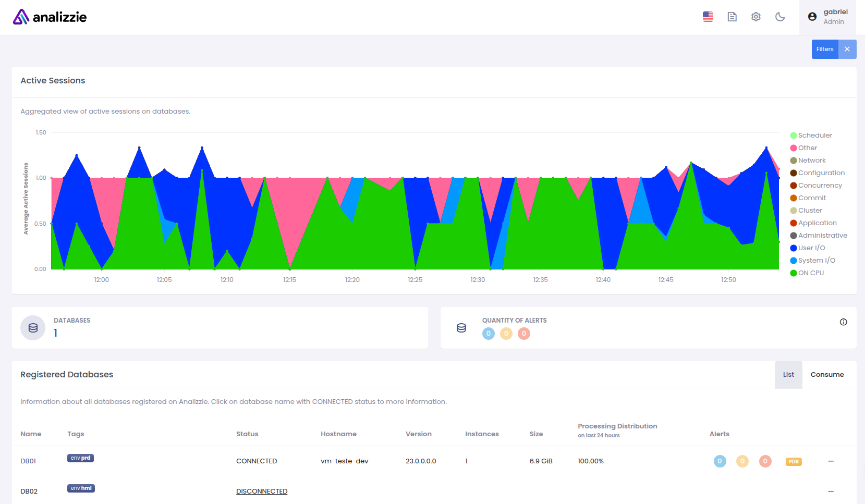
Task: Click the Filters button
Action: pos(825,49)
